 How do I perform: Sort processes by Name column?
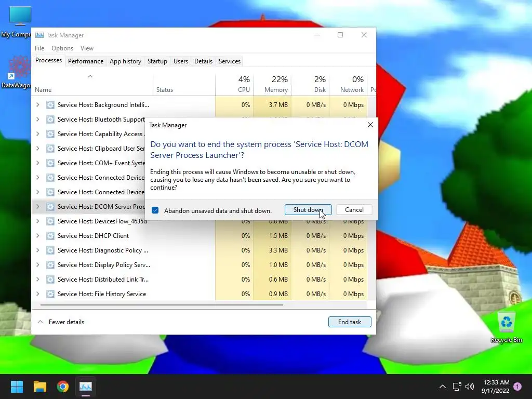coord(92,85)
